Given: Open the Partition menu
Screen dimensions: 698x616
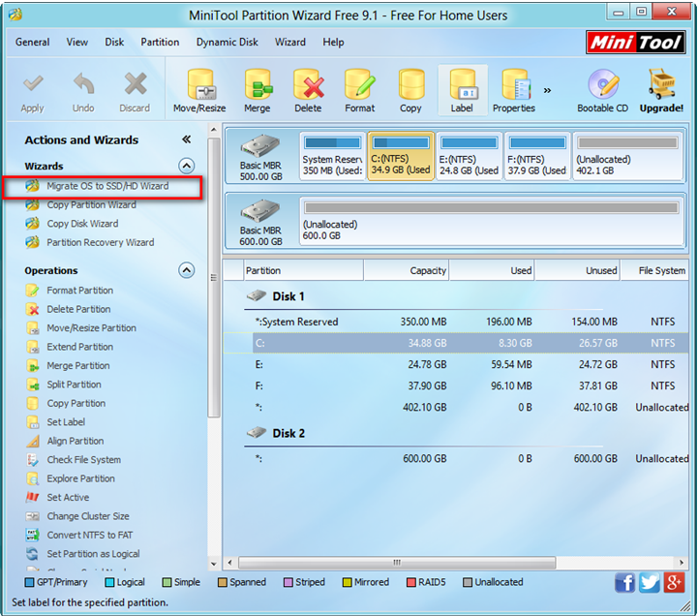Looking at the screenshot, I should click(160, 43).
